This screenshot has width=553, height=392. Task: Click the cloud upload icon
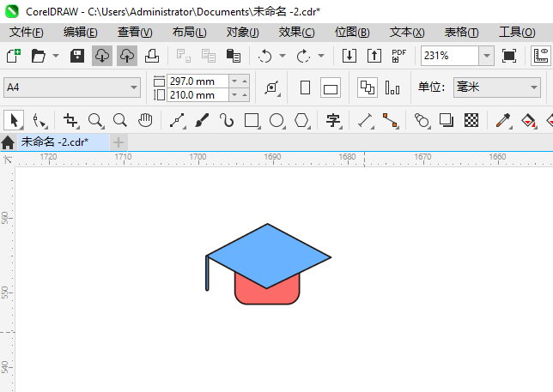[x=127, y=56]
